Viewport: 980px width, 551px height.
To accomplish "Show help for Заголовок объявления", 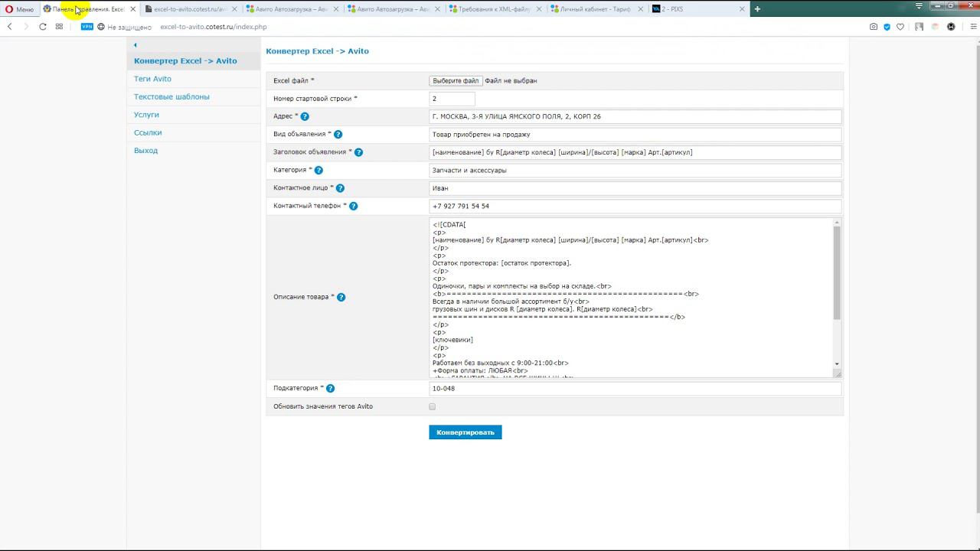I will [x=358, y=152].
